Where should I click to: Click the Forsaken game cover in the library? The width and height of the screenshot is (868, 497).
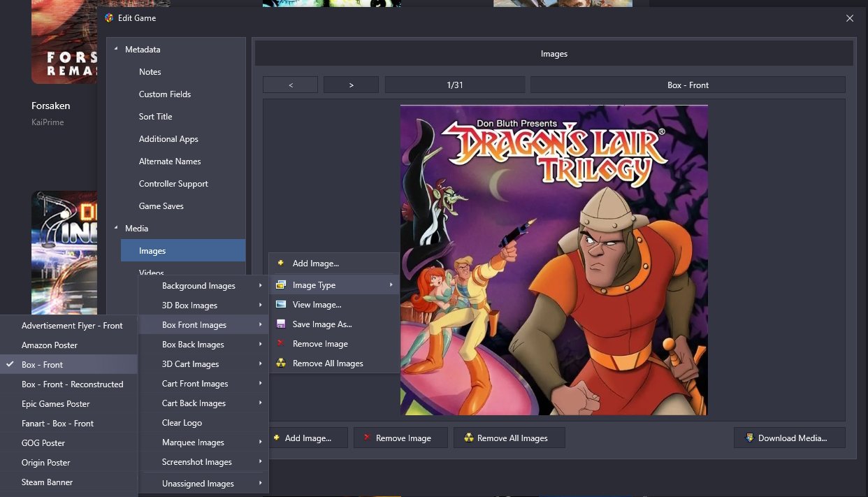coord(64,42)
